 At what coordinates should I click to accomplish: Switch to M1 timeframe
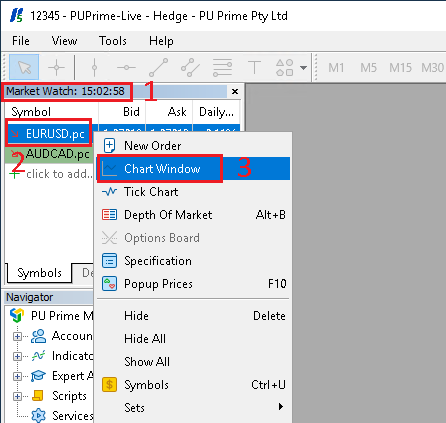coord(336,68)
